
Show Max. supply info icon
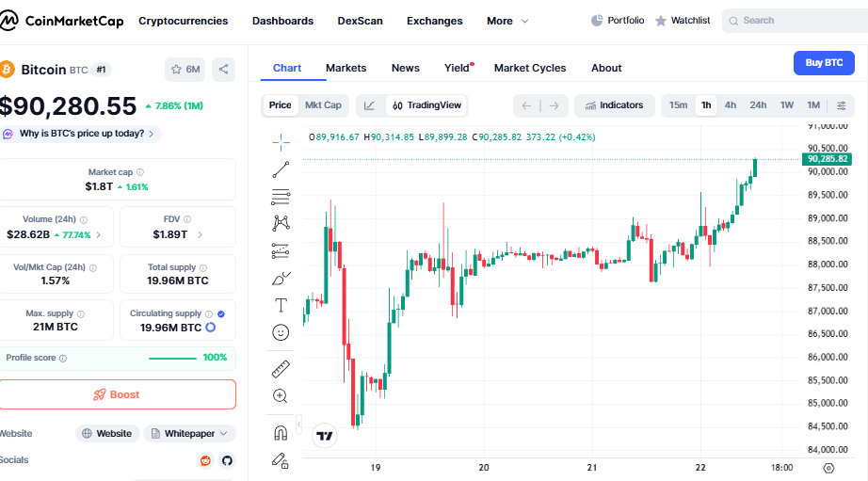click(81, 313)
